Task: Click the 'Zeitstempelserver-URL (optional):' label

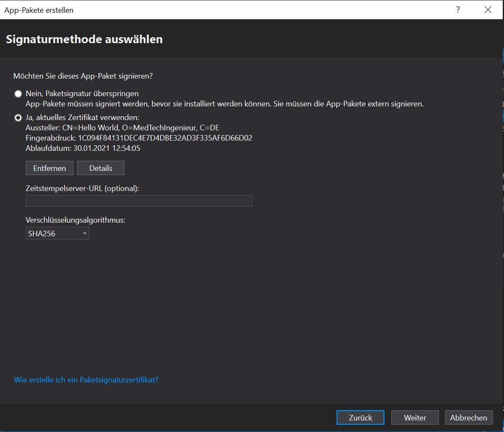Action: click(x=82, y=188)
